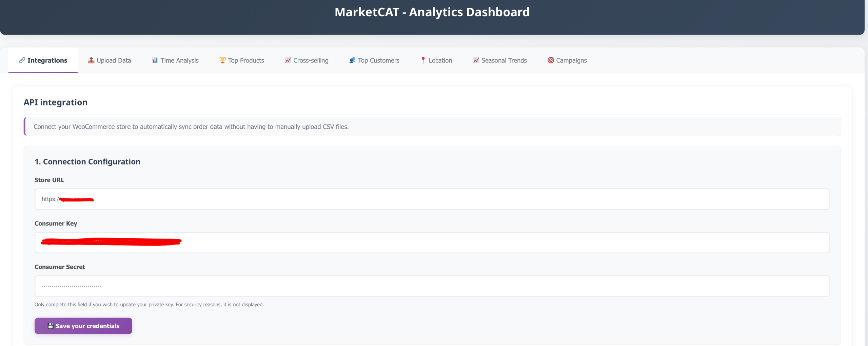
Task: Focus the Store URL input field
Action: point(432,199)
